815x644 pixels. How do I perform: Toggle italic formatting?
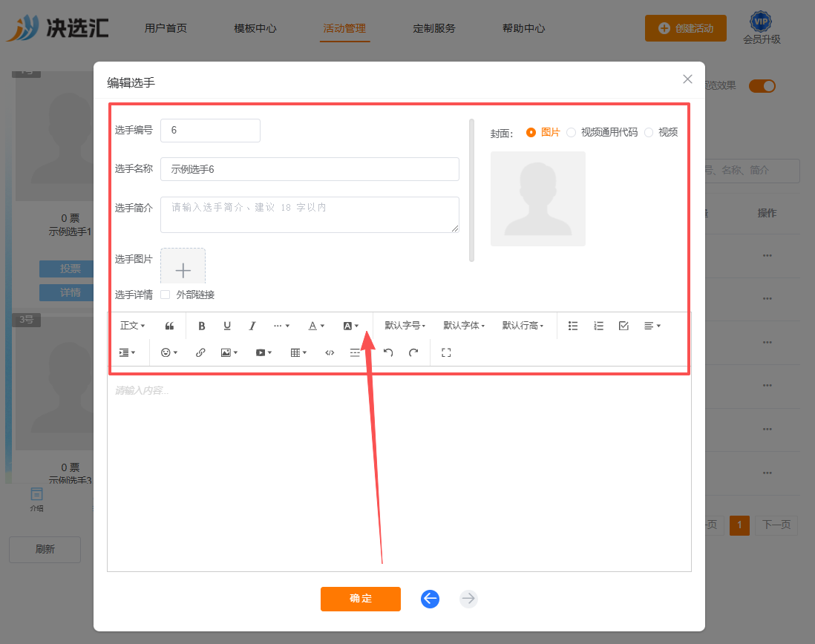pos(252,326)
